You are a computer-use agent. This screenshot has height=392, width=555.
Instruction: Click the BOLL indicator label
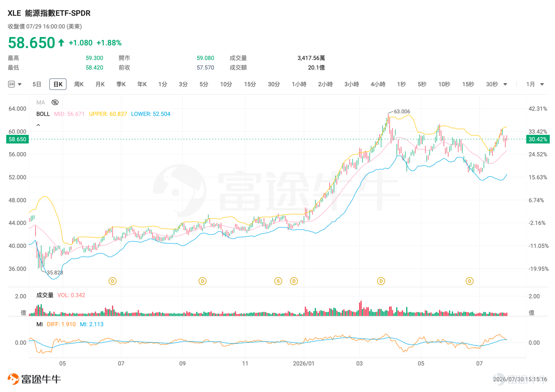coord(43,114)
